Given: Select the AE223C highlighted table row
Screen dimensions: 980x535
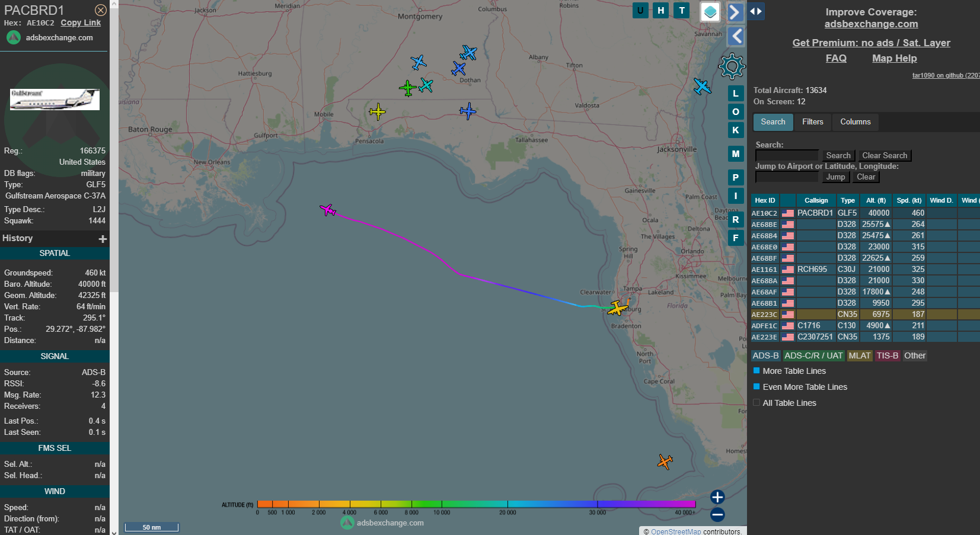Looking at the screenshot, I should pos(865,314).
